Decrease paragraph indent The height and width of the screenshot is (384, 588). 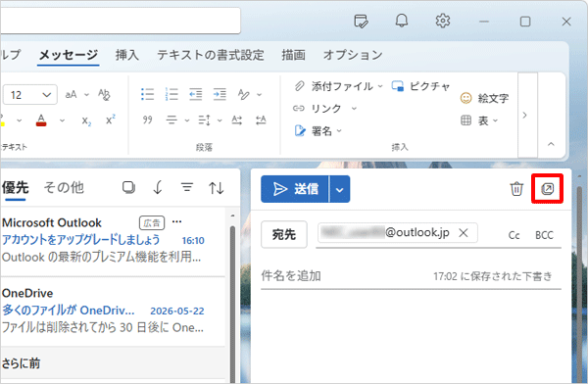195,94
